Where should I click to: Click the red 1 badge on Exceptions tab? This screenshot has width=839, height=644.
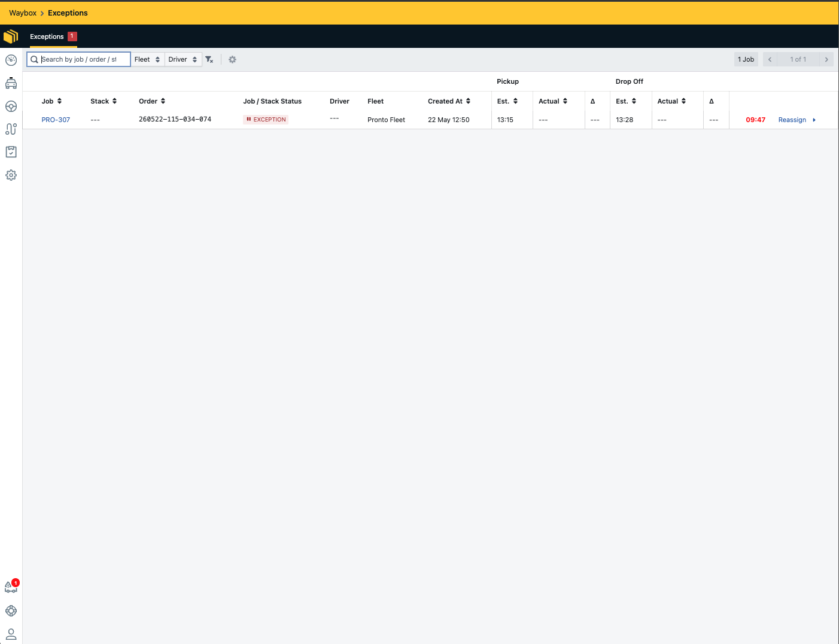(72, 36)
